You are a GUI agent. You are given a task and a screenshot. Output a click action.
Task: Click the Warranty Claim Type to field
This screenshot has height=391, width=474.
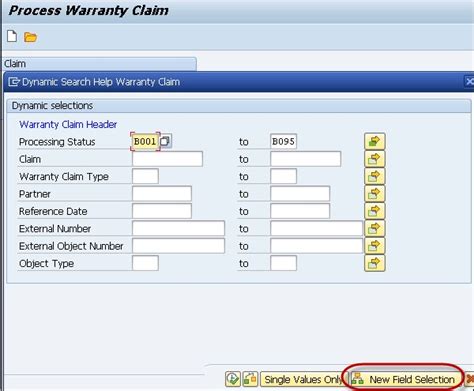click(284, 176)
